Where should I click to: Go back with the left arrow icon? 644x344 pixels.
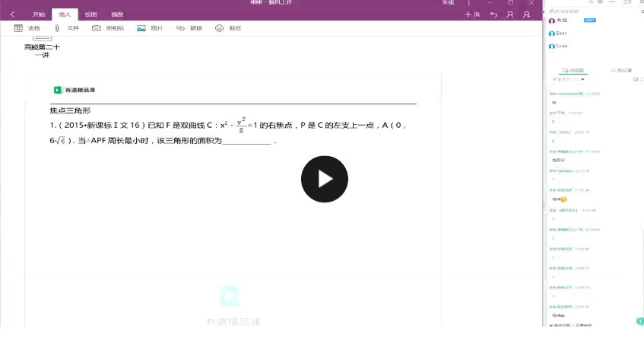tap(12, 14)
